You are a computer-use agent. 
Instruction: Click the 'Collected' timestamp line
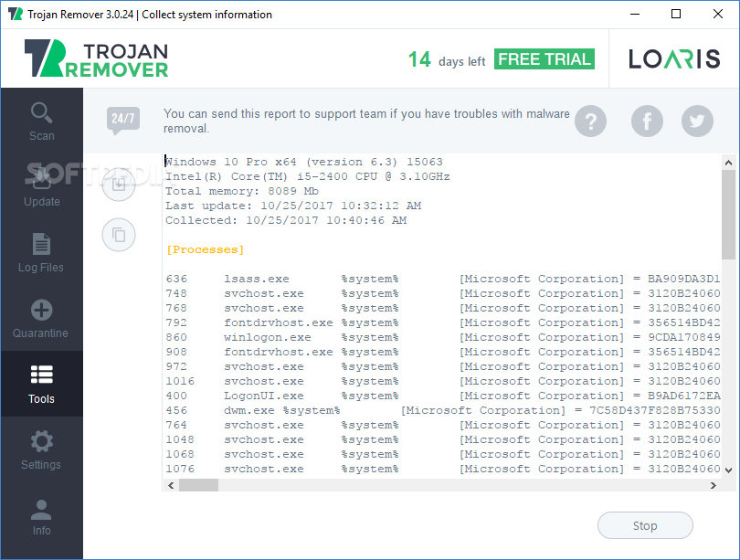pos(286,220)
